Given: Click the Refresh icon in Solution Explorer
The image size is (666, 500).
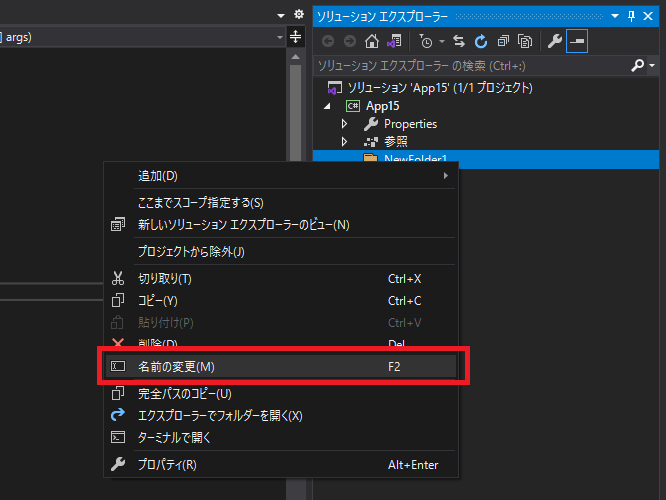Looking at the screenshot, I should 480,41.
